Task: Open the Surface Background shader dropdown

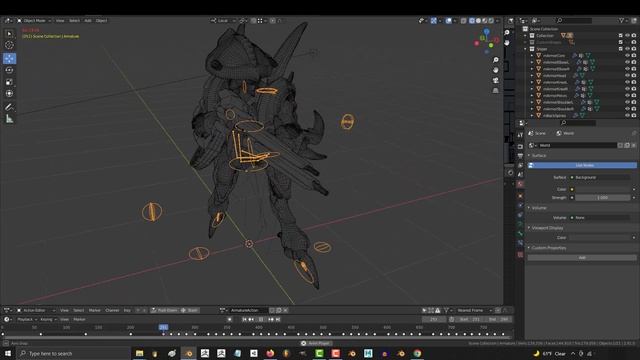Action: [x=602, y=178]
